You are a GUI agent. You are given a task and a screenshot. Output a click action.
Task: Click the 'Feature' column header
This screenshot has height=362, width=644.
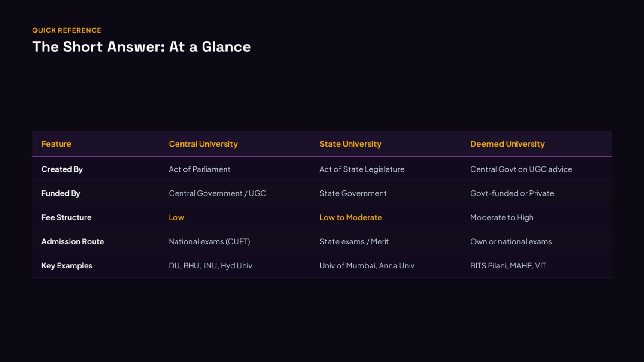[56, 144]
